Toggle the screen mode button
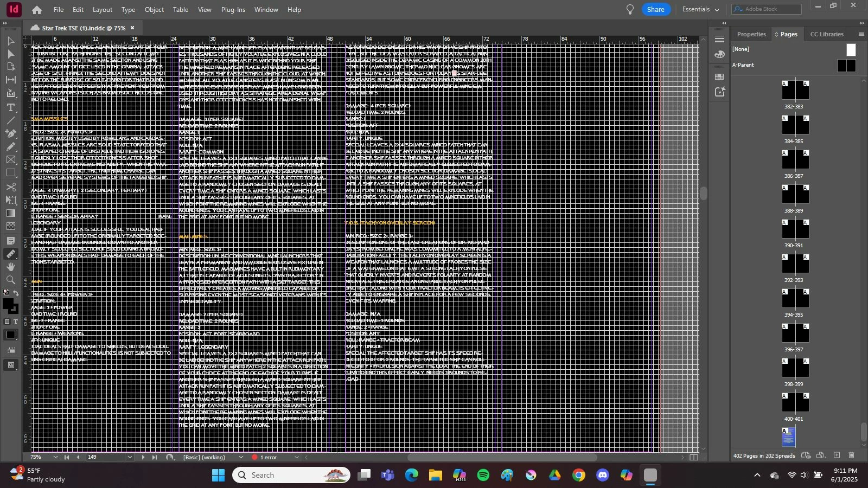Screen dimensions: 868x488 (11, 365)
